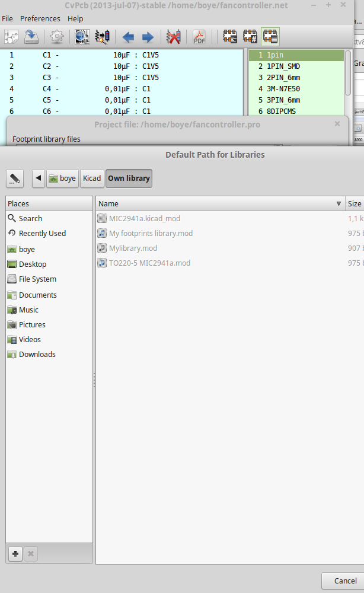Select My footprints library.mod file
The height and width of the screenshot is (593, 364).
(230, 233)
